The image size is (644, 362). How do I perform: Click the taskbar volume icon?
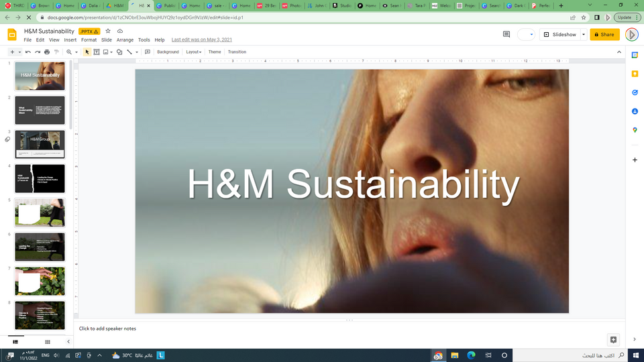(56, 355)
